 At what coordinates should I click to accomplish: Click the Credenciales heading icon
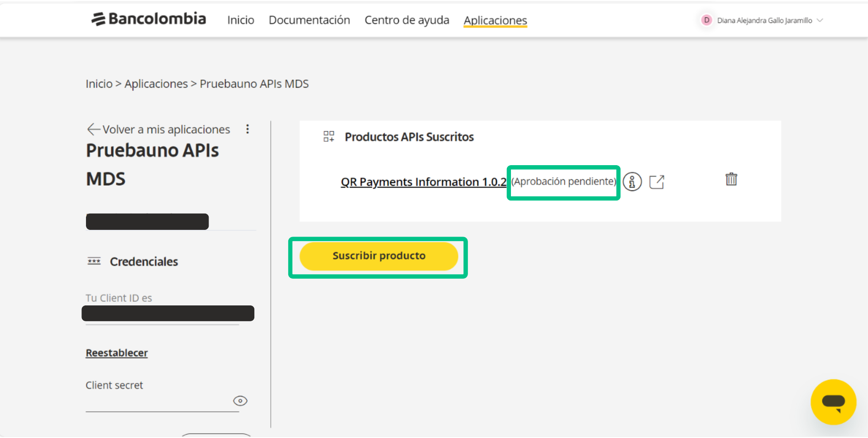(x=94, y=261)
